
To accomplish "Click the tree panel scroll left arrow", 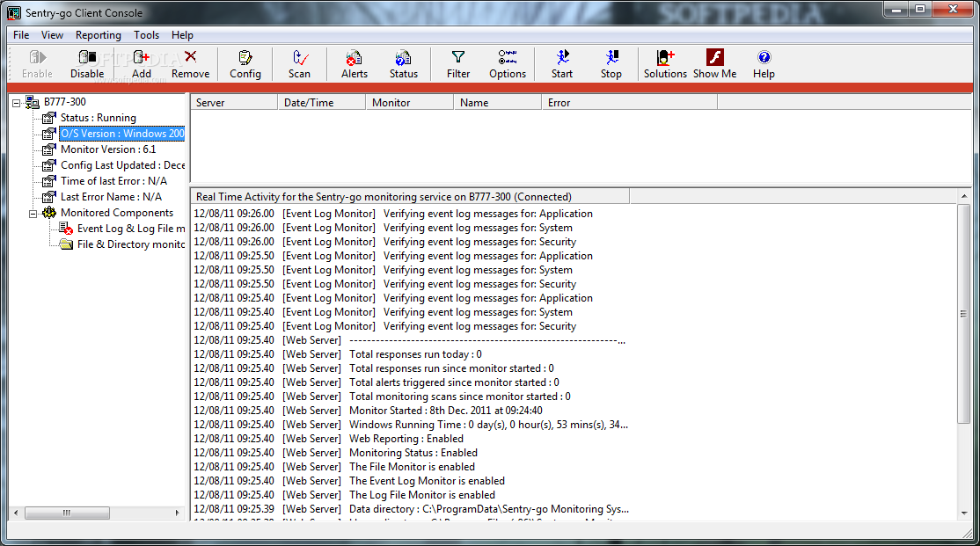I will coord(16,513).
